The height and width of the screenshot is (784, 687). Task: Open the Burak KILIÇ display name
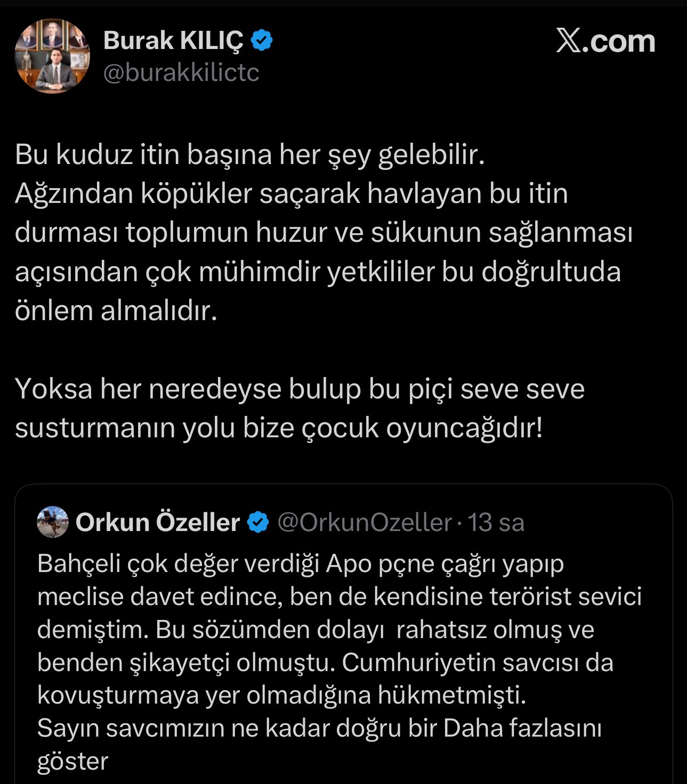[173, 40]
